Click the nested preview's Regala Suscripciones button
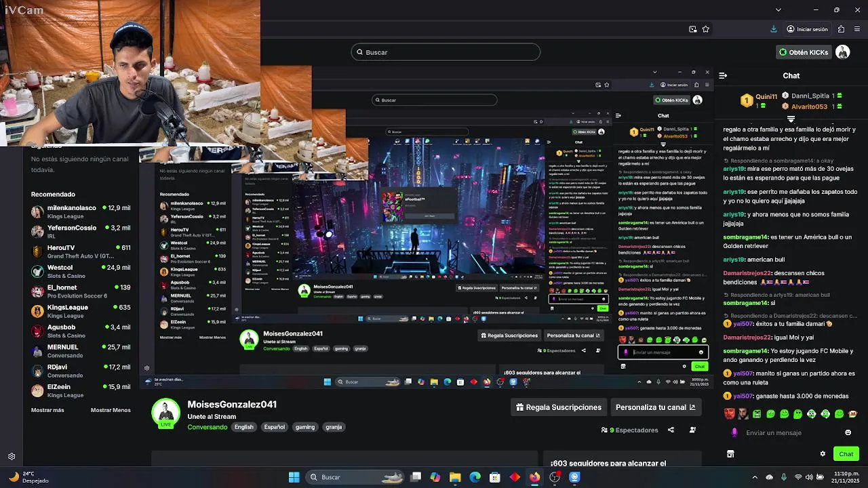Screen dimensions: 868x488 (509, 335)
